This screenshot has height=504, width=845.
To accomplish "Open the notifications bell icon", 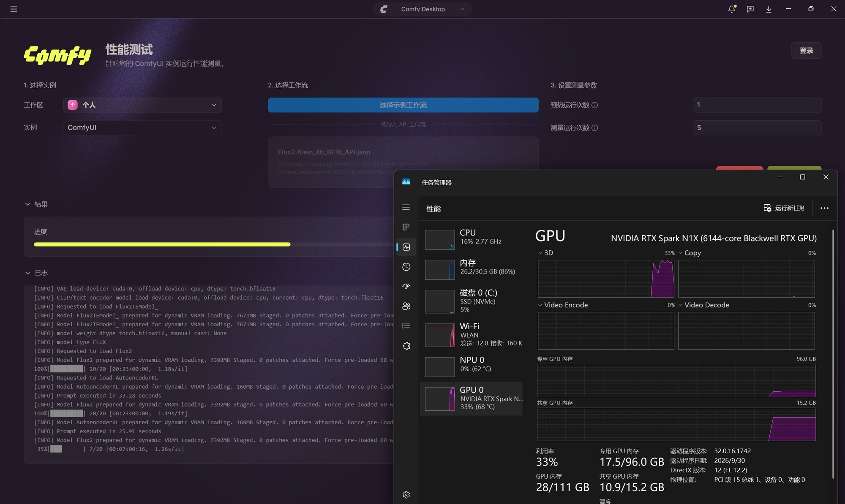I will [732, 9].
